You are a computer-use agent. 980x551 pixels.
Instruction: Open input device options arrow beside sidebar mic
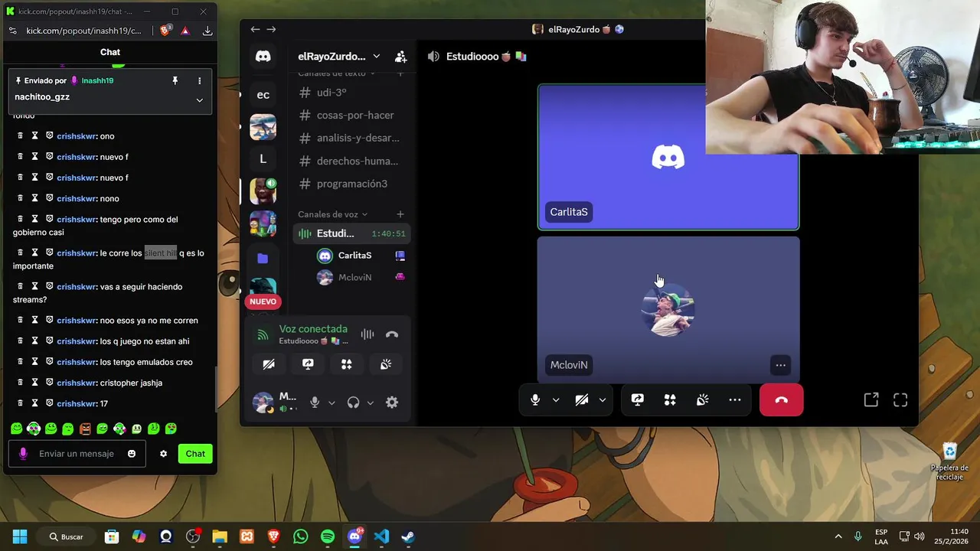pyautogui.click(x=332, y=403)
